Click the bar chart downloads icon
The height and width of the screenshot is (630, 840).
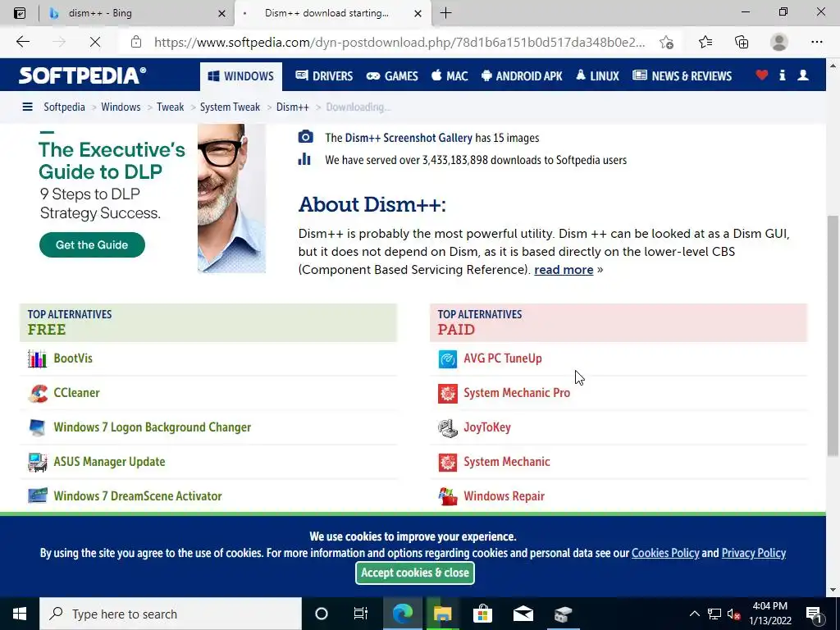pyautogui.click(x=304, y=159)
